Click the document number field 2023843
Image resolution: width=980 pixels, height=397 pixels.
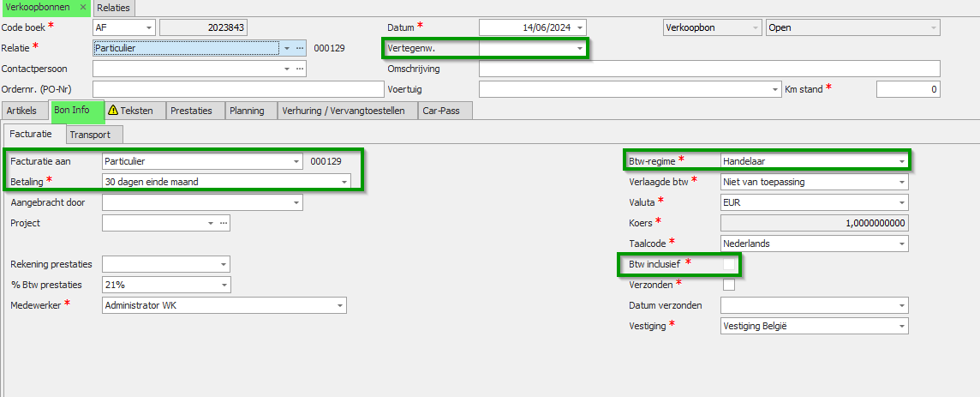tap(204, 27)
